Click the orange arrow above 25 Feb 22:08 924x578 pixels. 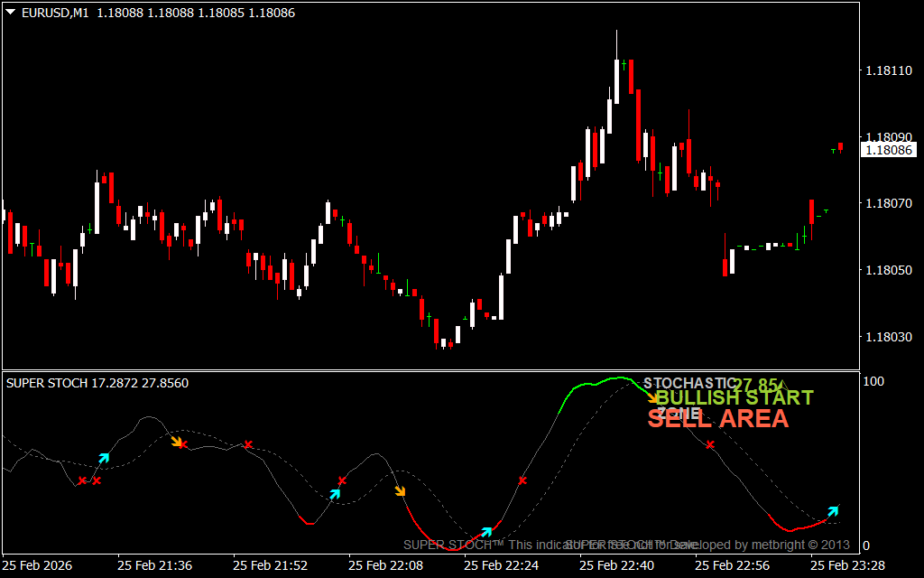pos(401,491)
